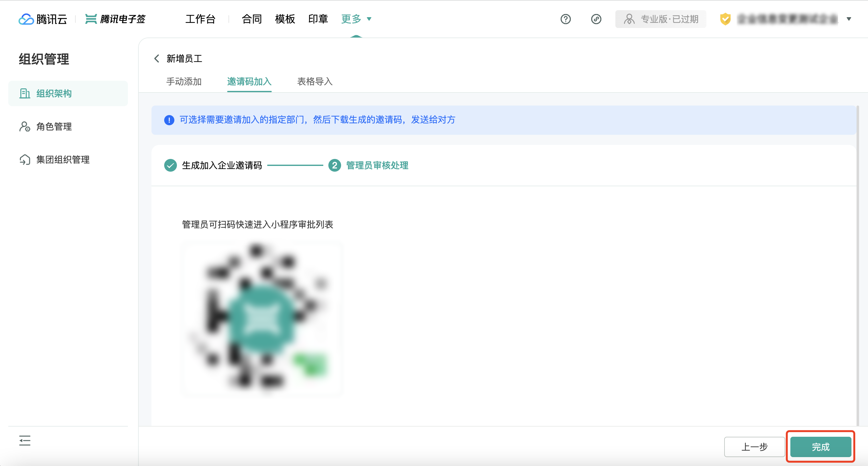Expand the 更多 dropdown menu
Screen dimensions: 868x466
(356, 19)
